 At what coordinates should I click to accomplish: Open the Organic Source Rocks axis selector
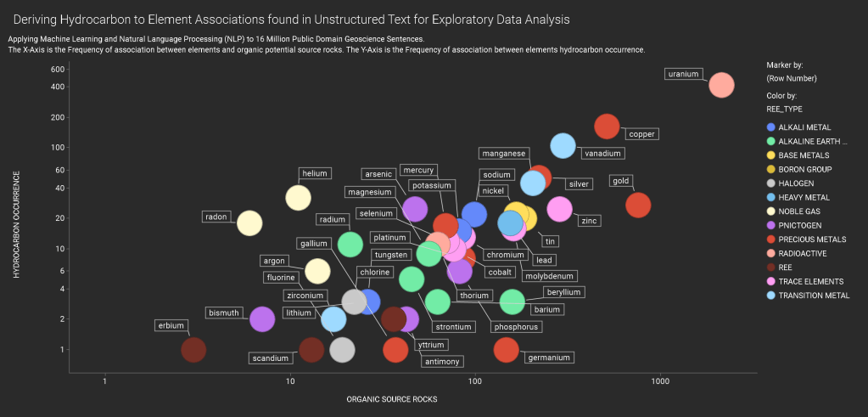pyautogui.click(x=392, y=399)
